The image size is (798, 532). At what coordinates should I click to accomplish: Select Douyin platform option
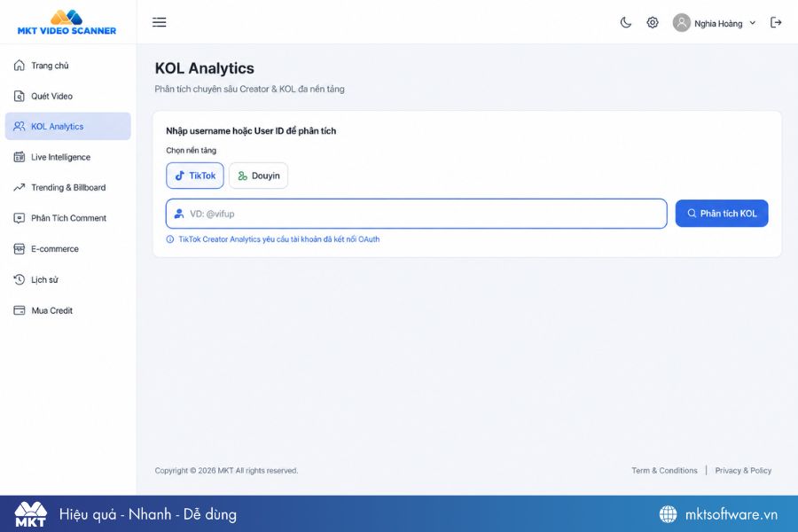pos(259,176)
